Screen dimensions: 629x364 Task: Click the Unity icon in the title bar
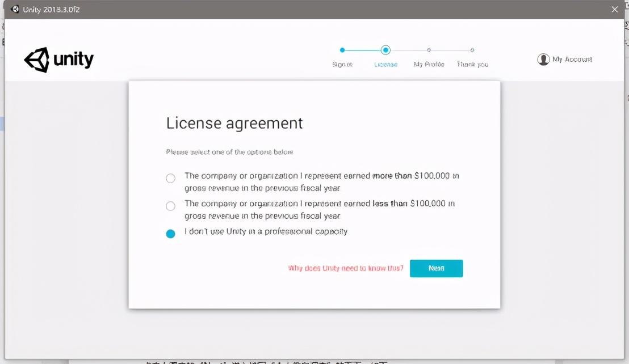coord(15,9)
